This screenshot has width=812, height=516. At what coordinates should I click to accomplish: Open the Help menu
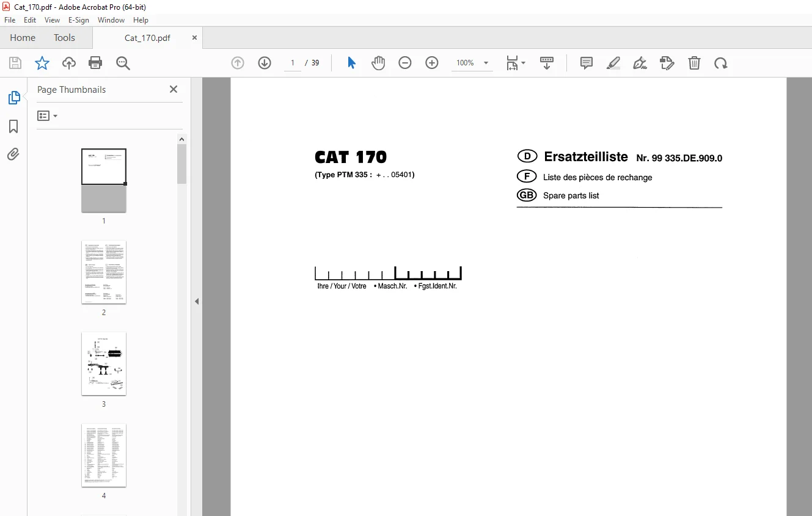[141, 20]
